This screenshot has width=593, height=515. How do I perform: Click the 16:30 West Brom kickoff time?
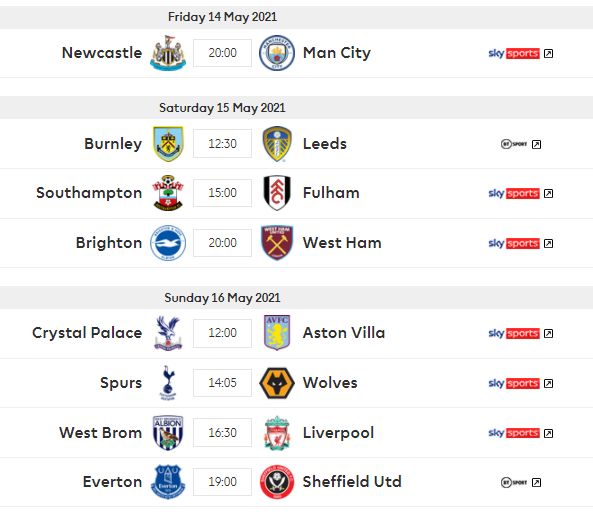coord(222,433)
